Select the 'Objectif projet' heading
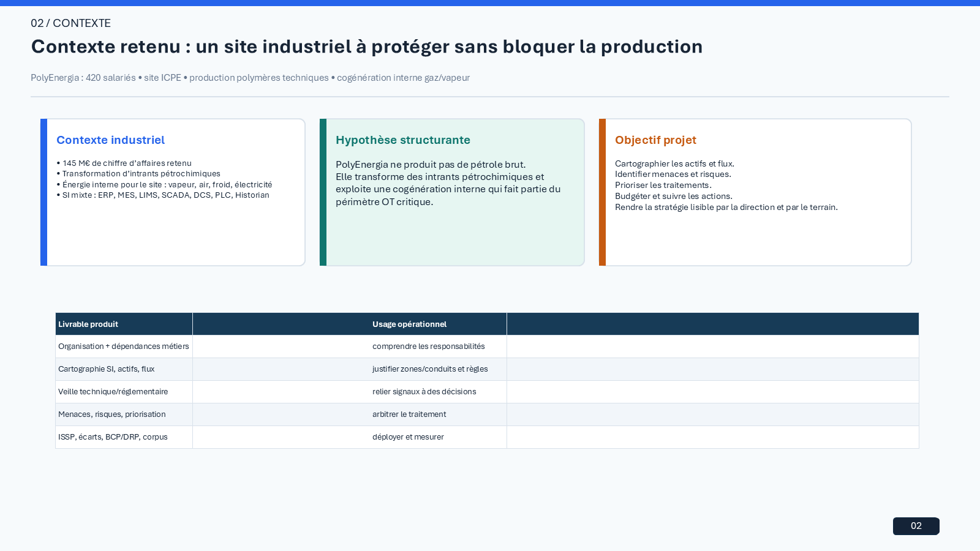The image size is (980, 551). tap(655, 140)
